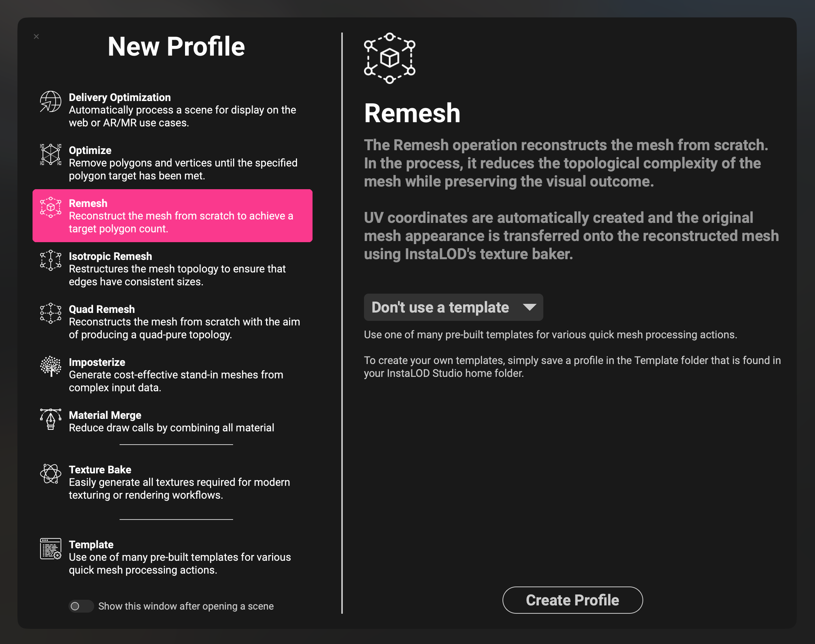Click the Texture Bake atom icon
This screenshot has width=815, height=644.
coord(50,474)
